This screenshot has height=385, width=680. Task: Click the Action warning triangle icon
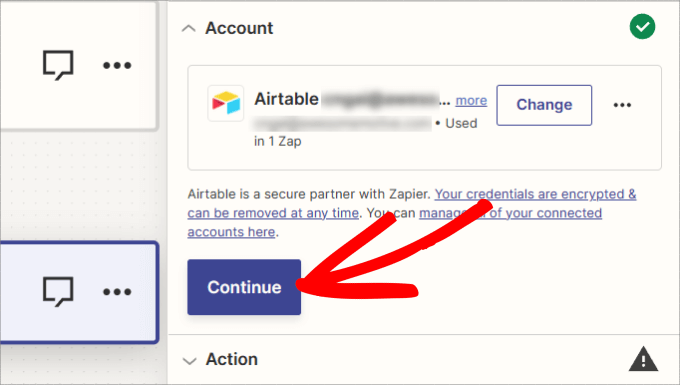point(644,359)
